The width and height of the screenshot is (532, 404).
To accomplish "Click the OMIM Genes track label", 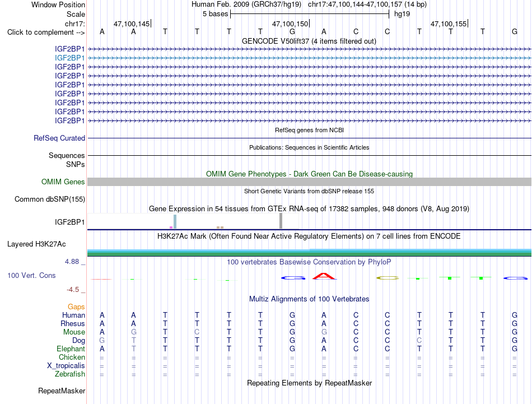I will 63,182.
